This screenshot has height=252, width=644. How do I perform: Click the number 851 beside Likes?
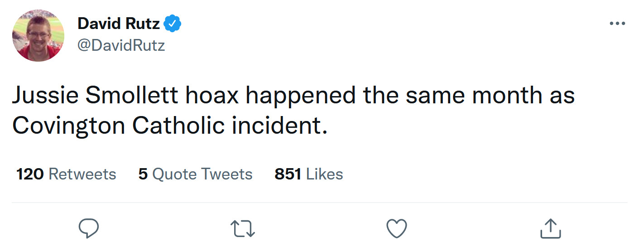[x=288, y=174]
